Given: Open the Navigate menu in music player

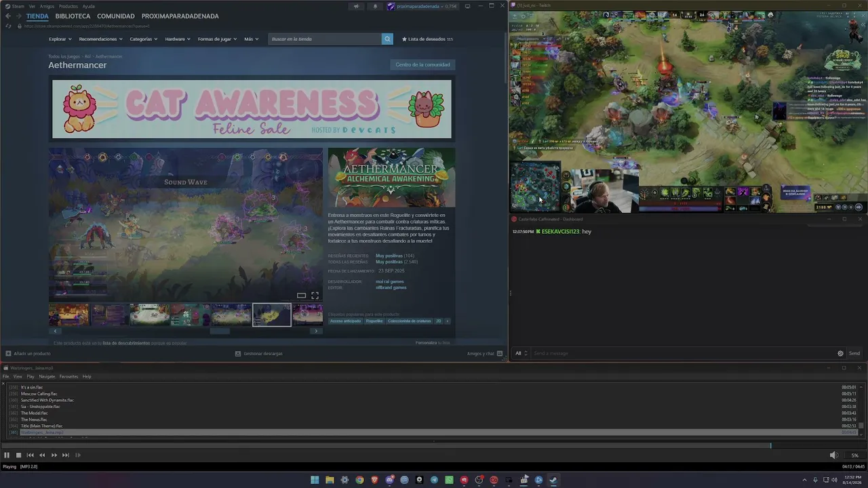Looking at the screenshot, I should (x=47, y=377).
